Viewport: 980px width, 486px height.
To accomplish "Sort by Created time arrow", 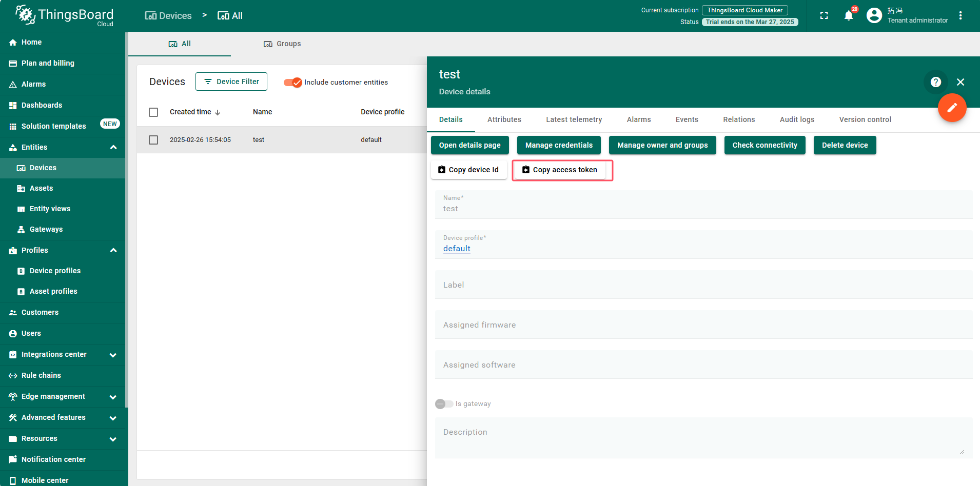I will (x=218, y=112).
